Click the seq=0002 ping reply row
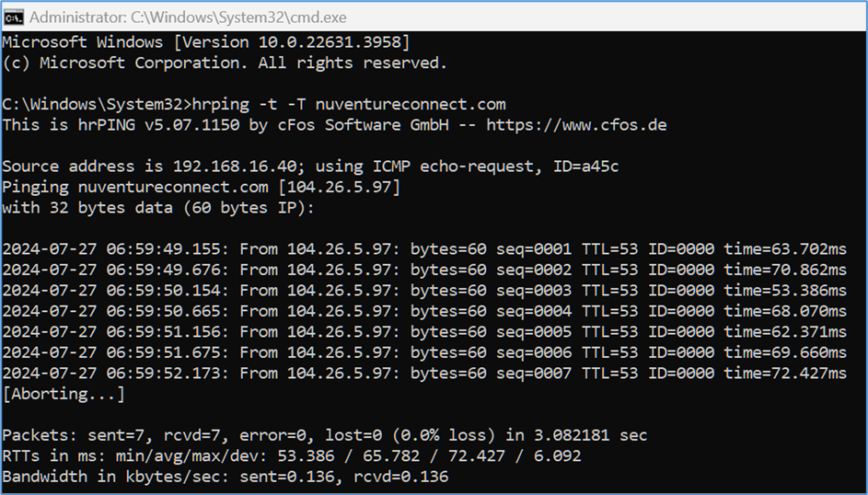Viewport: 868px width, 495px height. 424,270
